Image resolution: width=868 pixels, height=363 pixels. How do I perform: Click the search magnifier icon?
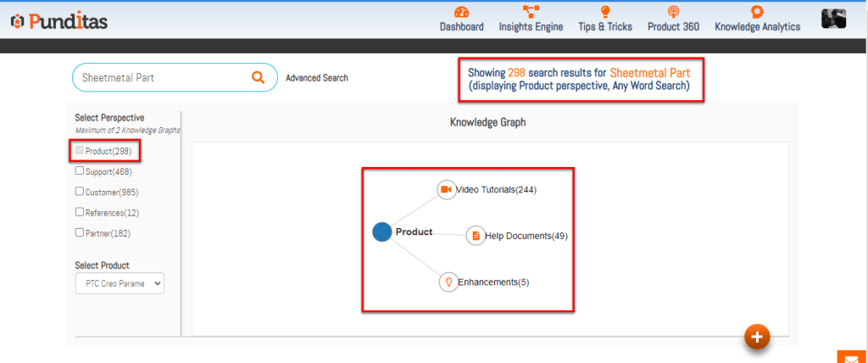coord(258,77)
